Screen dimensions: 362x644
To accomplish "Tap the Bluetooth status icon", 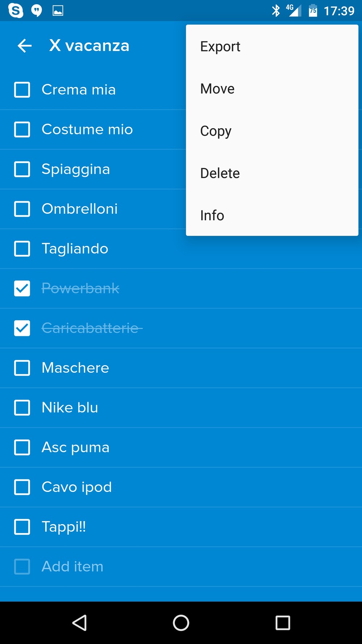I will click(x=276, y=11).
